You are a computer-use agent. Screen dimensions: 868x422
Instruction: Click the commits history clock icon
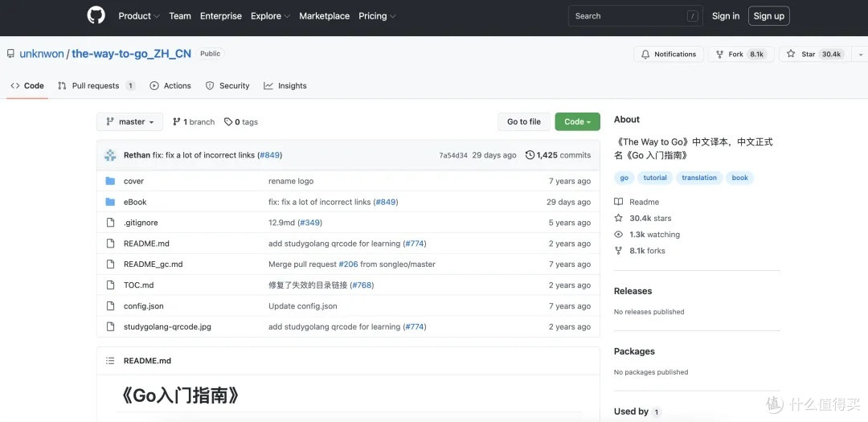click(x=530, y=155)
